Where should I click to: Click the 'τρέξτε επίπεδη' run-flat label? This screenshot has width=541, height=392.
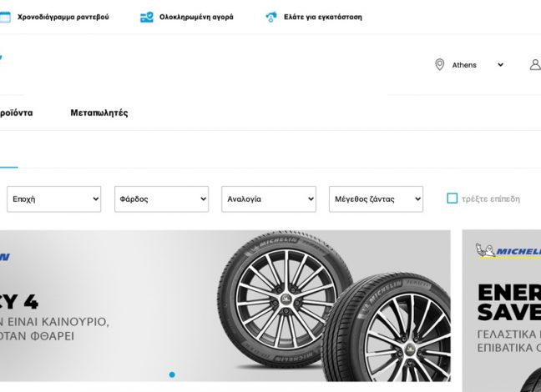click(491, 199)
